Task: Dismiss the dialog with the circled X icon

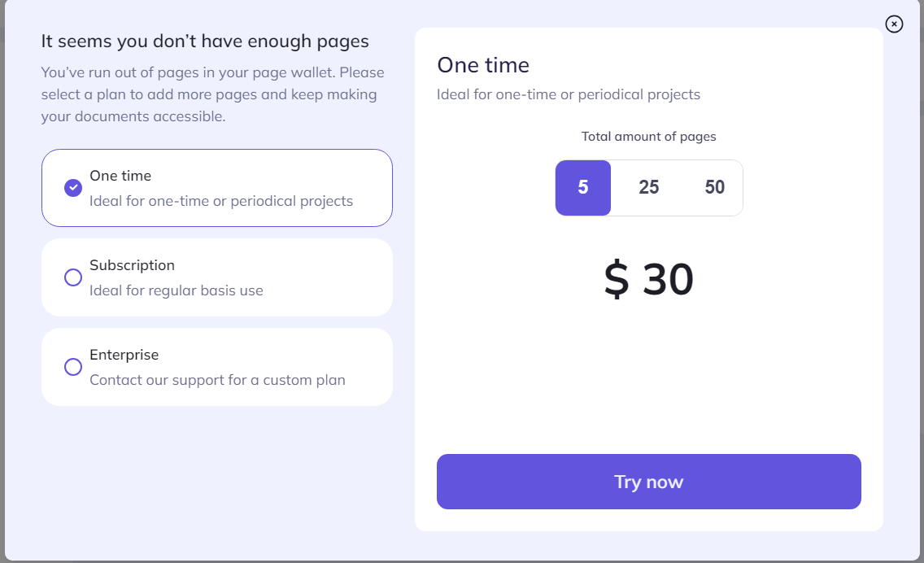Action: click(x=894, y=24)
